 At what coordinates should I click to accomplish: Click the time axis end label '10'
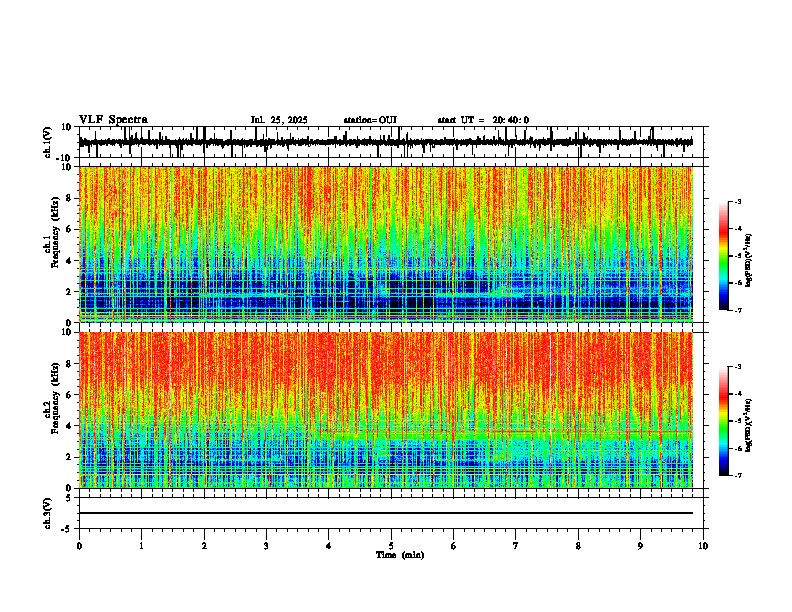(703, 546)
